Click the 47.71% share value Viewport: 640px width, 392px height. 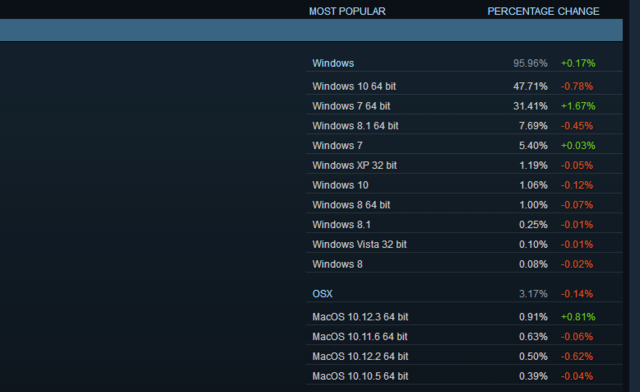click(x=530, y=87)
